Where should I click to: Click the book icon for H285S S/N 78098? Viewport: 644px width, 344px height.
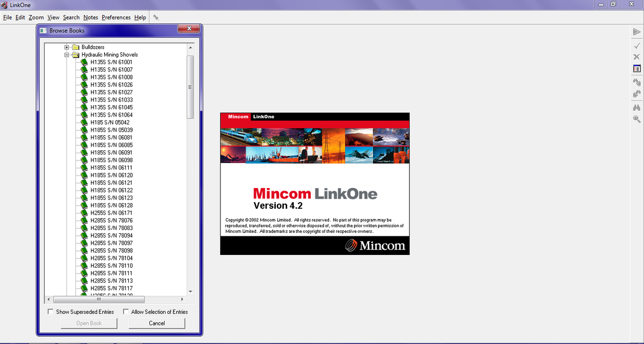point(84,251)
